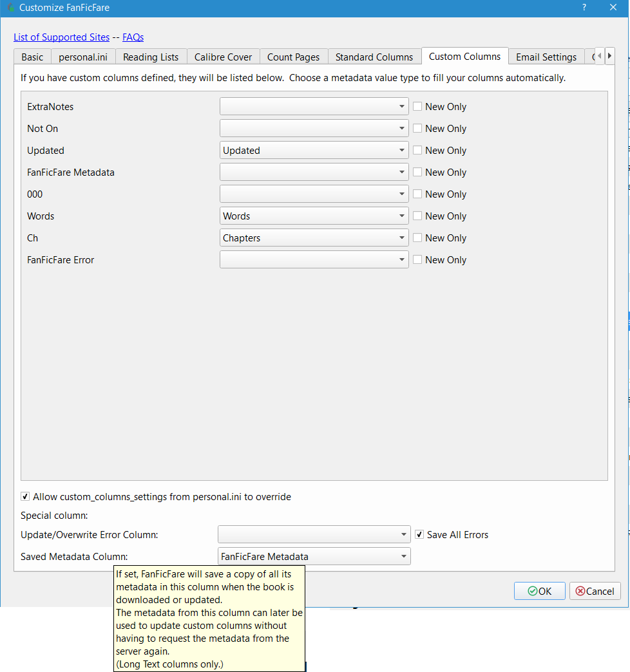Click the Saved Metadata Column label
The height and width of the screenshot is (672, 630).
(74, 556)
